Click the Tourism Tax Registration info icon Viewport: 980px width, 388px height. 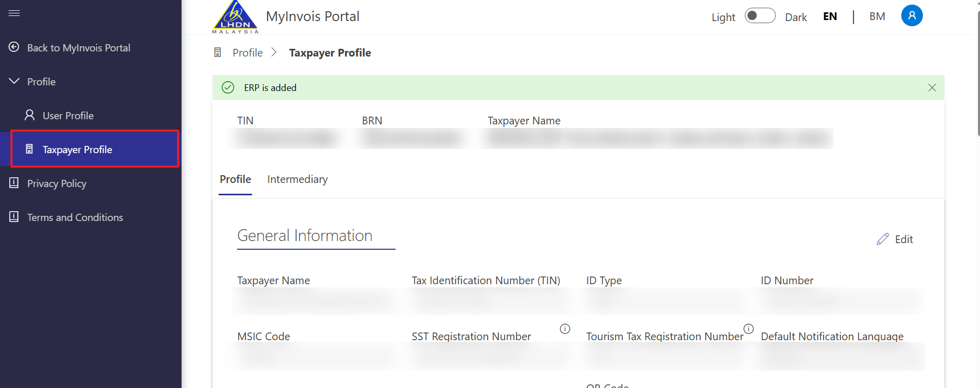[x=749, y=328]
